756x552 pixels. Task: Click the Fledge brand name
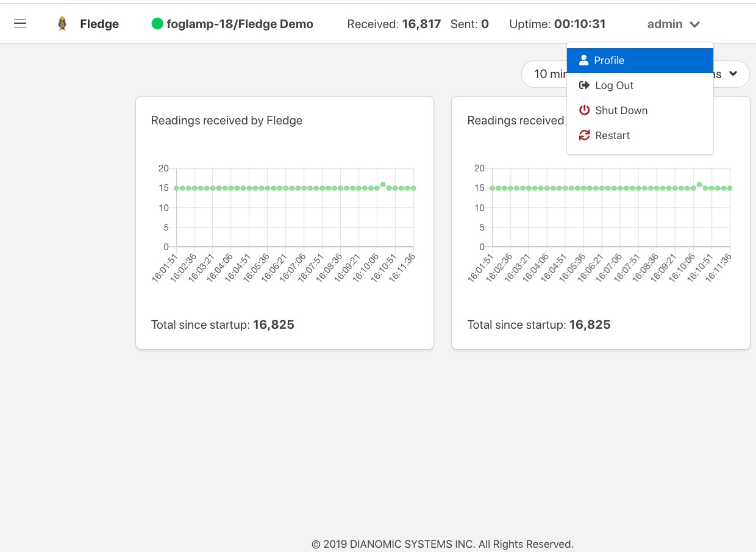pos(99,24)
